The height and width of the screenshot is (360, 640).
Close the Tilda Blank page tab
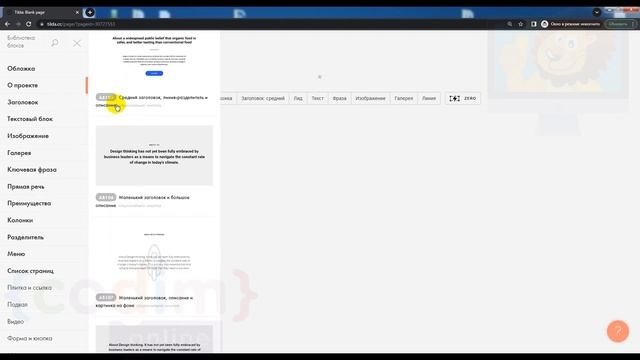(x=77, y=12)
